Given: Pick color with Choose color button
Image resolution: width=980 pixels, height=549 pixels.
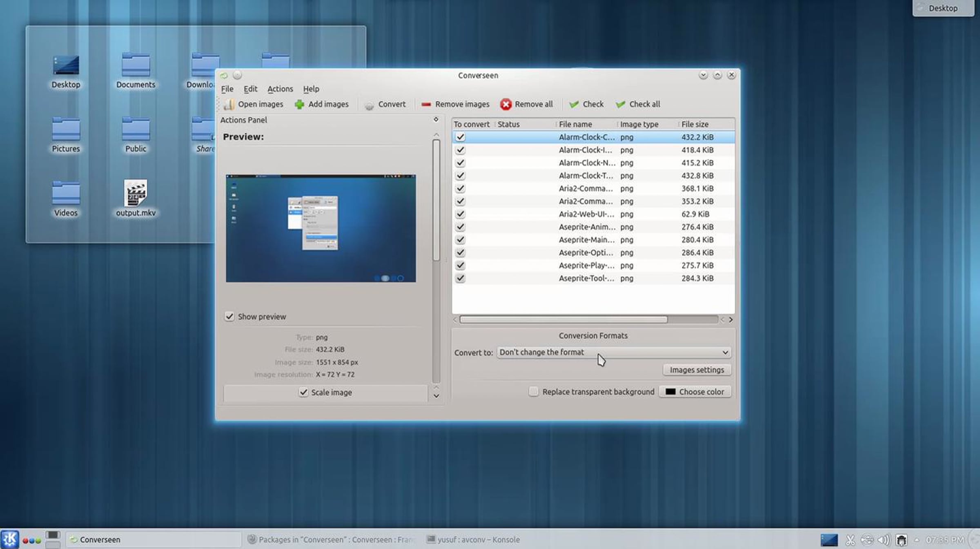Looking at the screenshot, I should 695,392.
